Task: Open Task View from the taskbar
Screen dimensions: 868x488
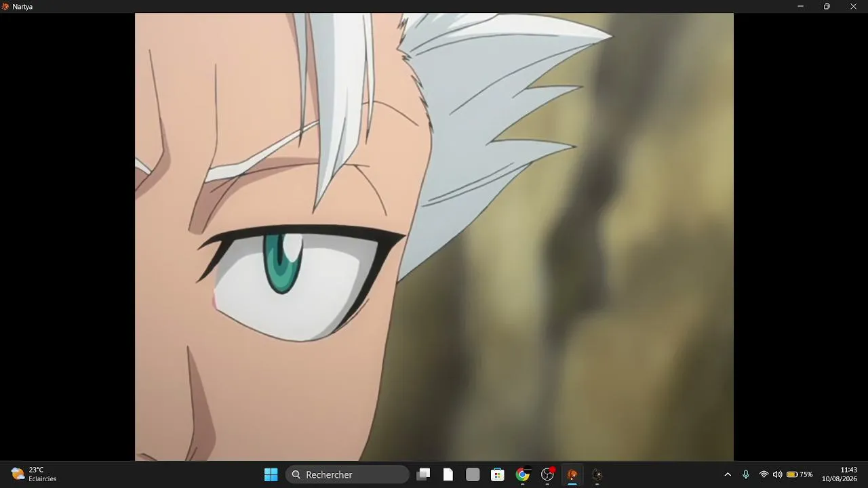Action: point(423,474)
